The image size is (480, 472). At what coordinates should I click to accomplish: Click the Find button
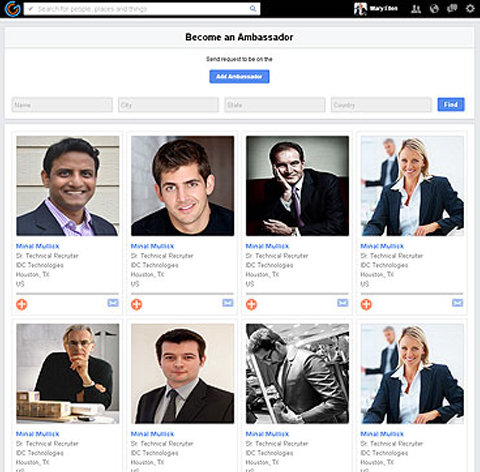[451, 105]
